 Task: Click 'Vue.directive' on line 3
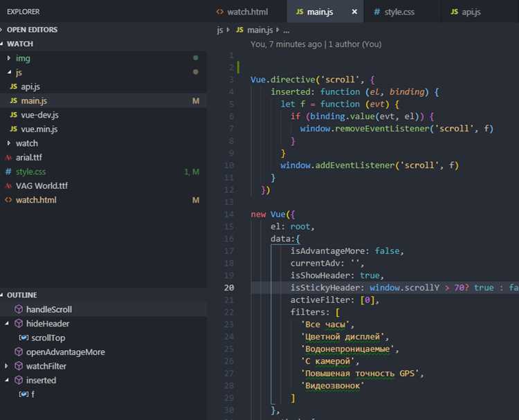click(x=282, y=80)
